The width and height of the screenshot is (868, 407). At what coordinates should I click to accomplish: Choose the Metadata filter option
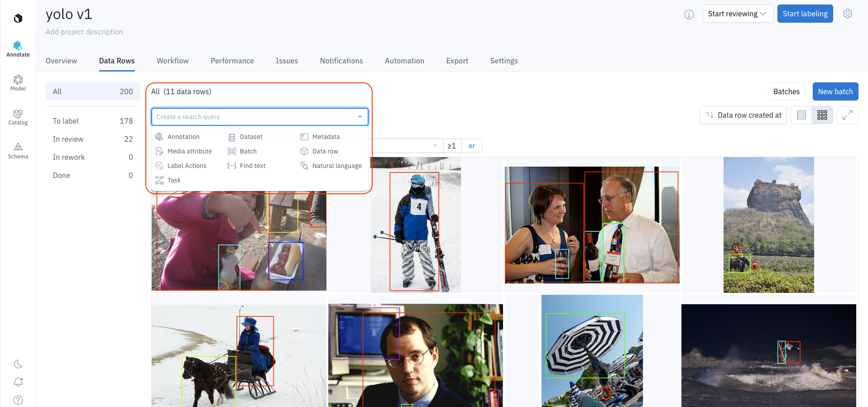320,137
